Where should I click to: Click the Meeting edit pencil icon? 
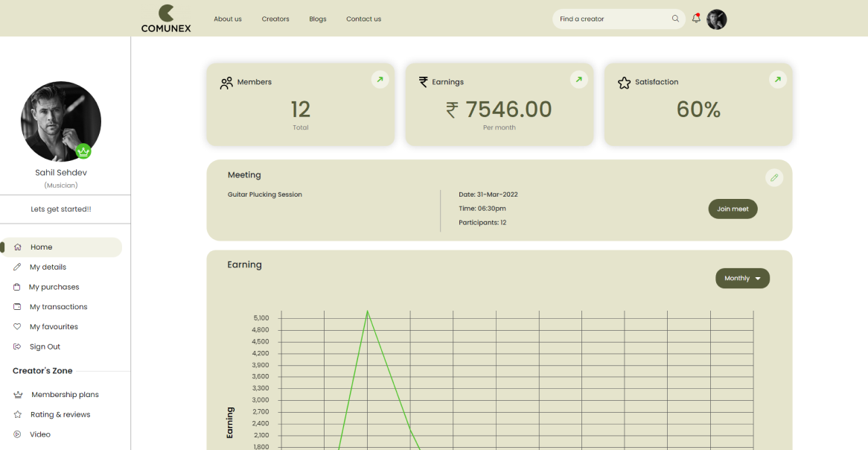(774, 177)
